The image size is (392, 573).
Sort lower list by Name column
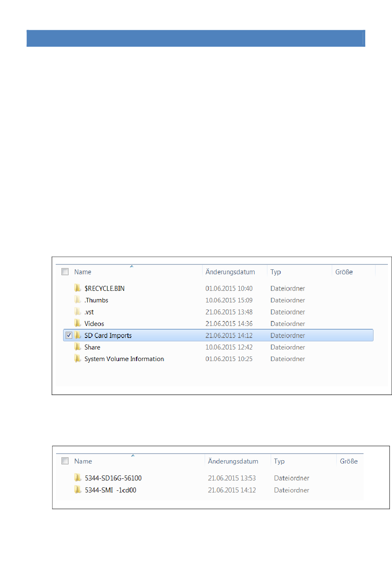click(x=83, y=461)
